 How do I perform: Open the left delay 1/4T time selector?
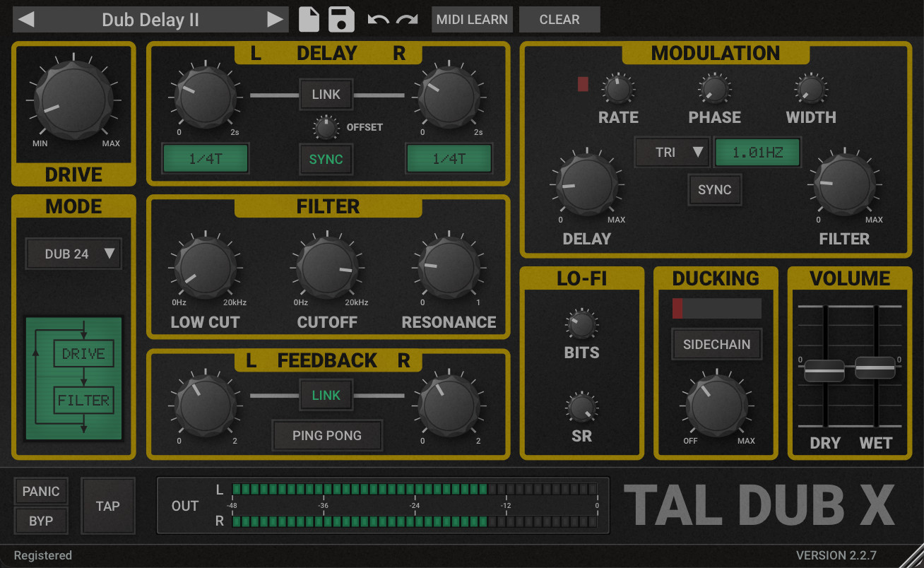206,159
